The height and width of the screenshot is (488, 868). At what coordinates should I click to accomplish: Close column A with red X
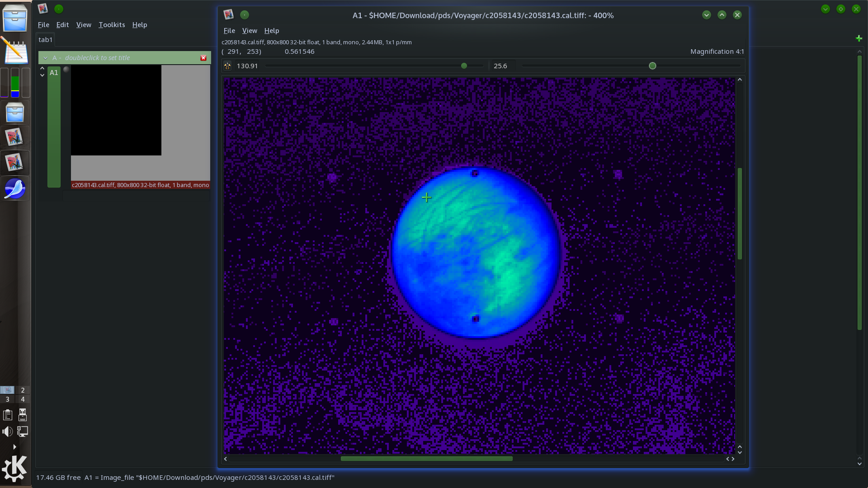pos(203,58)
